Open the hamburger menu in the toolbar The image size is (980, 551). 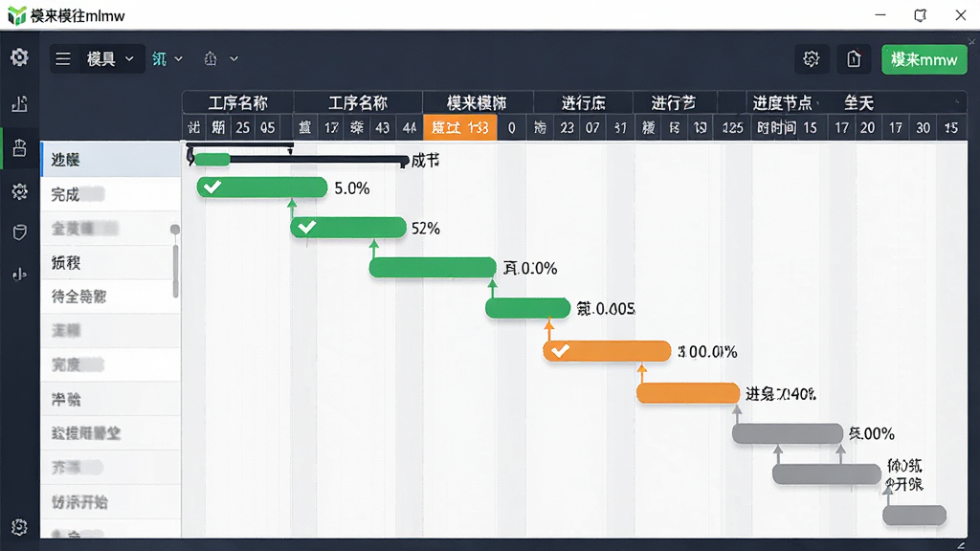(62, 58)
